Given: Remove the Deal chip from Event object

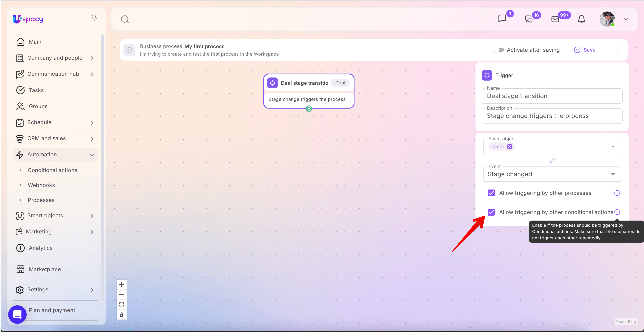Looking at the screenshot, I should (510, 147).
